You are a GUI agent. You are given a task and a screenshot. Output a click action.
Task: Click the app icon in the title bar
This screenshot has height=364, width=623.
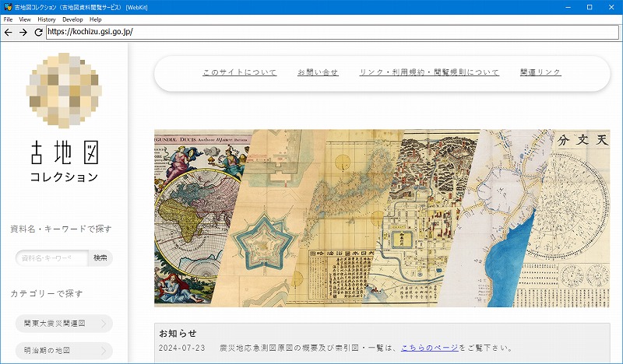tap(8, 7)
